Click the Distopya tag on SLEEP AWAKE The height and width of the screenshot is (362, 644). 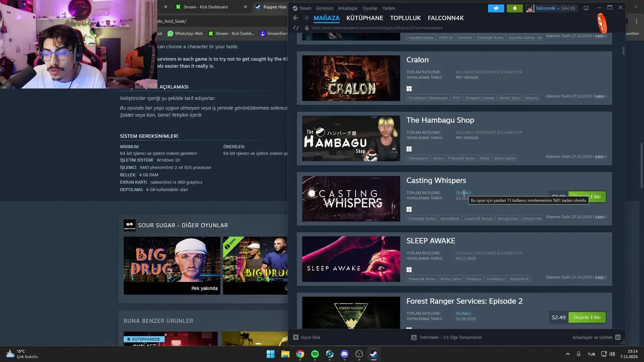coord(474,279)
